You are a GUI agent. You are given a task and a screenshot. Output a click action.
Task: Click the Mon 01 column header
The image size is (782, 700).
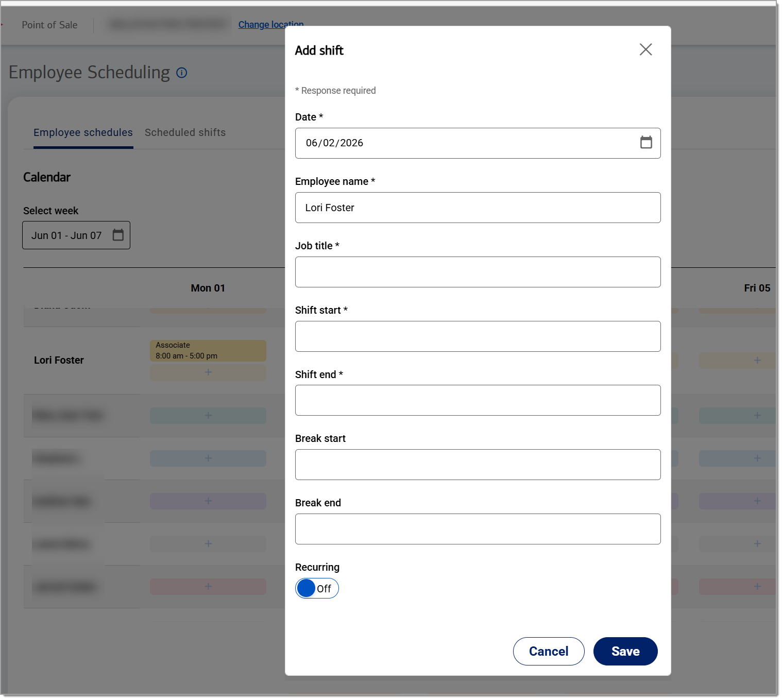(208, 288)
